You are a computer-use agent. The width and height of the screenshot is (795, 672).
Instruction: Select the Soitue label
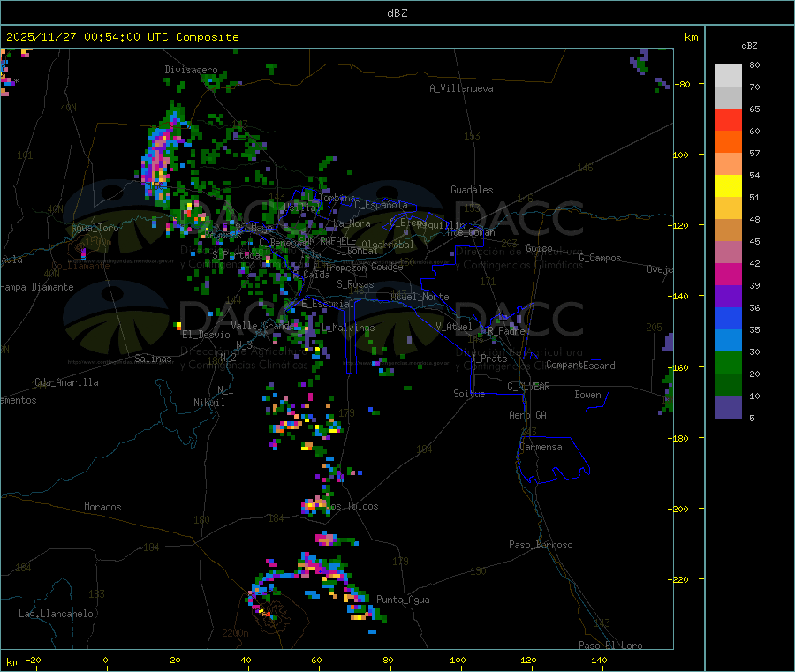pos(469,394)
